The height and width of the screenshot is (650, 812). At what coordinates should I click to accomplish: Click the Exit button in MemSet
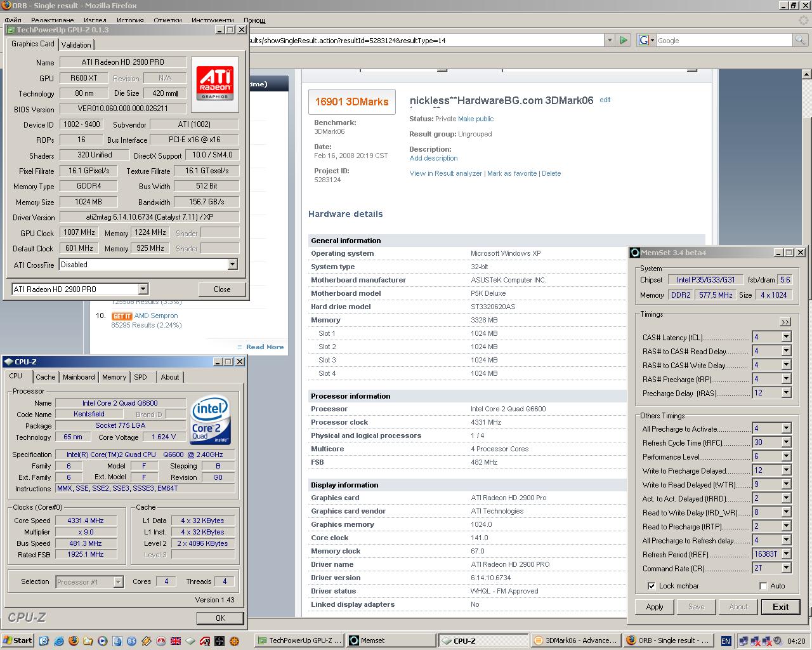coord(780,607)
